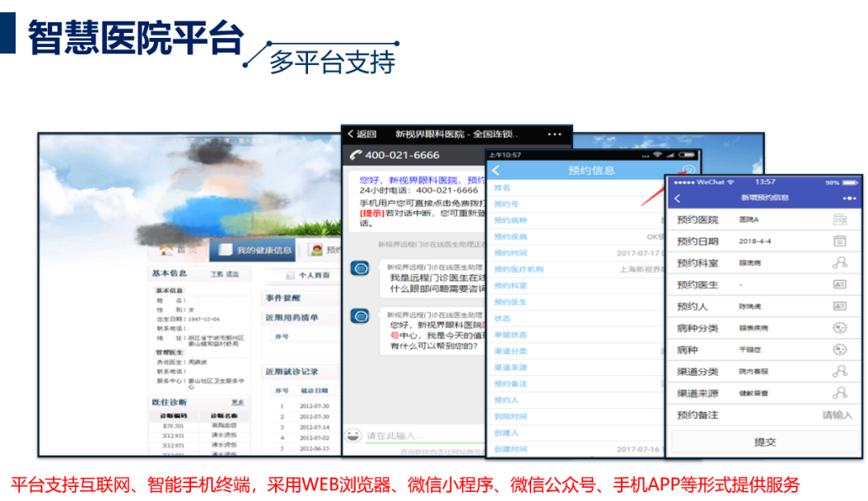Tap 返回 back button in chat window

tap(362, 134)
